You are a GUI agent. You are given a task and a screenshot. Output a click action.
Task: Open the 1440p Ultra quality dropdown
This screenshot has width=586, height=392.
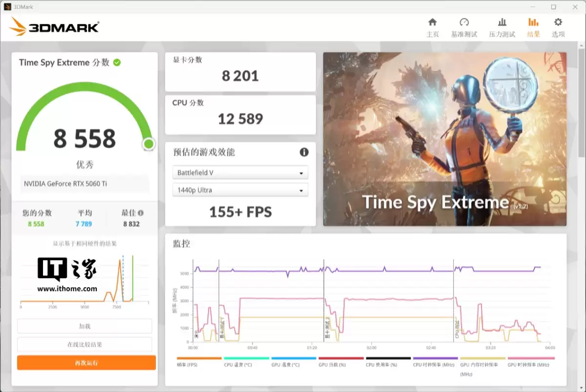pyautogui.click(x=240, y=189)
